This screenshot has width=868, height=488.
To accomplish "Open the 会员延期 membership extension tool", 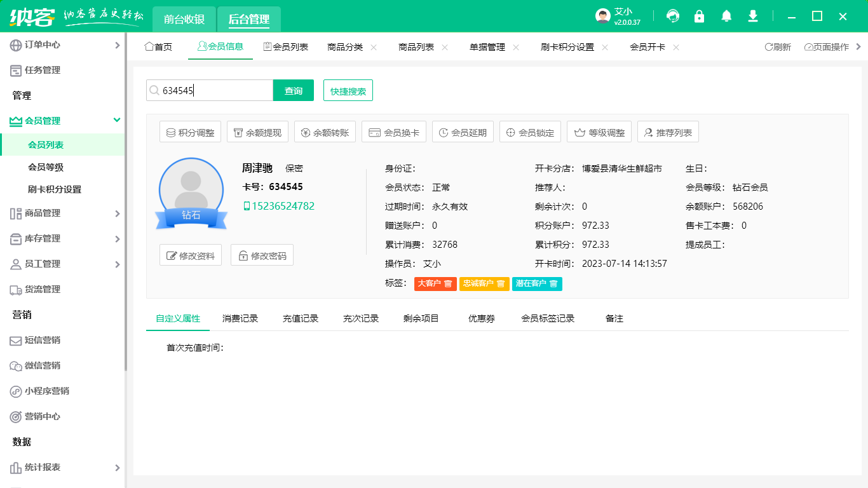I will click(x=463, y=132).
